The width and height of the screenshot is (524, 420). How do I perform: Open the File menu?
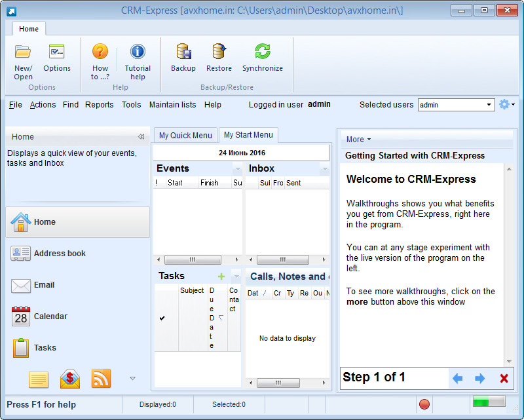pos(15,105)
